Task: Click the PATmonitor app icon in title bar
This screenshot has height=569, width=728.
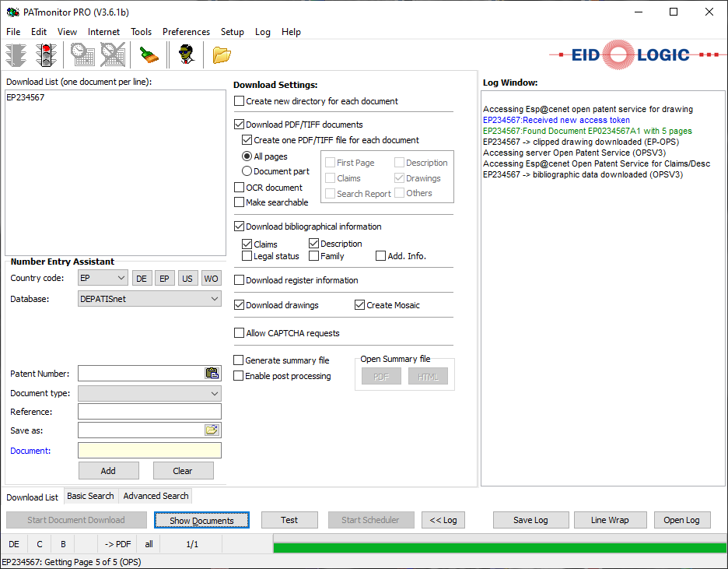Action: click(x=12, y=12)
